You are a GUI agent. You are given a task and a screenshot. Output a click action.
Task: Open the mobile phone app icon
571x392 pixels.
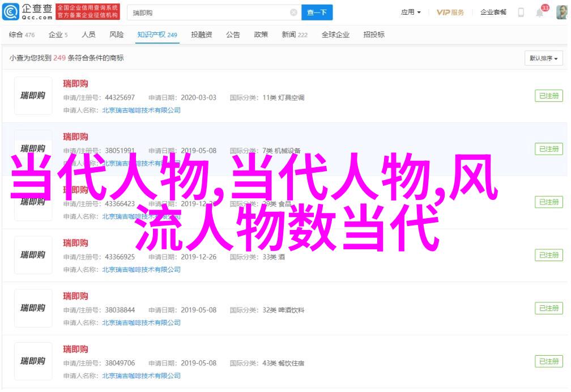tap(521, 12)
